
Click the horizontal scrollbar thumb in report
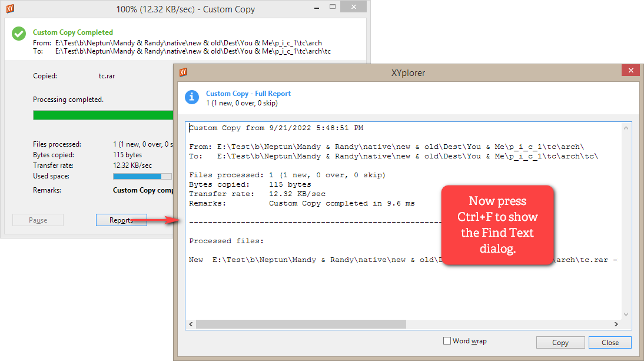tap(300, 324)
